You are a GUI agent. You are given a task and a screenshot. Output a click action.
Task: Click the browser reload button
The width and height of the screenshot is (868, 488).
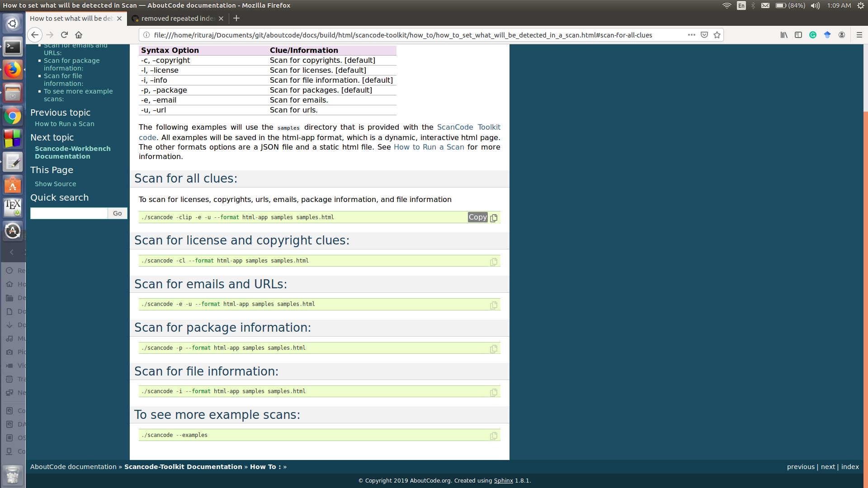coord(64,35)
